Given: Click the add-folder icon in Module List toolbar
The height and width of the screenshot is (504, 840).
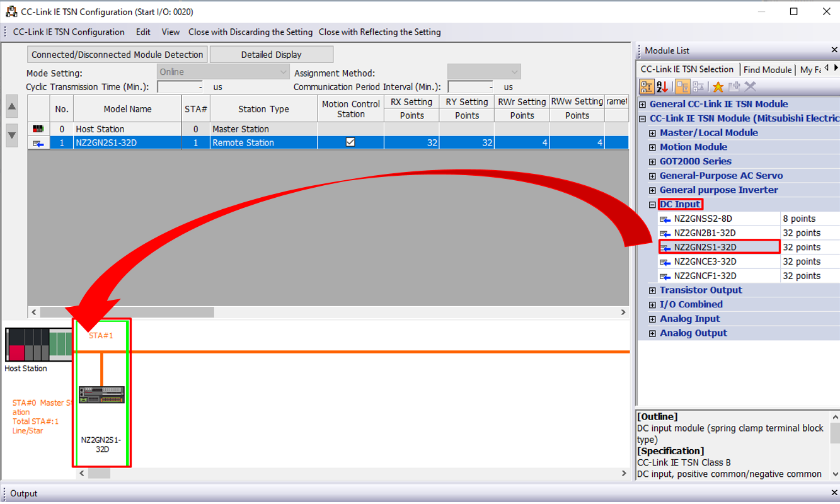Looking at the screenshot, I should (734, 87).
